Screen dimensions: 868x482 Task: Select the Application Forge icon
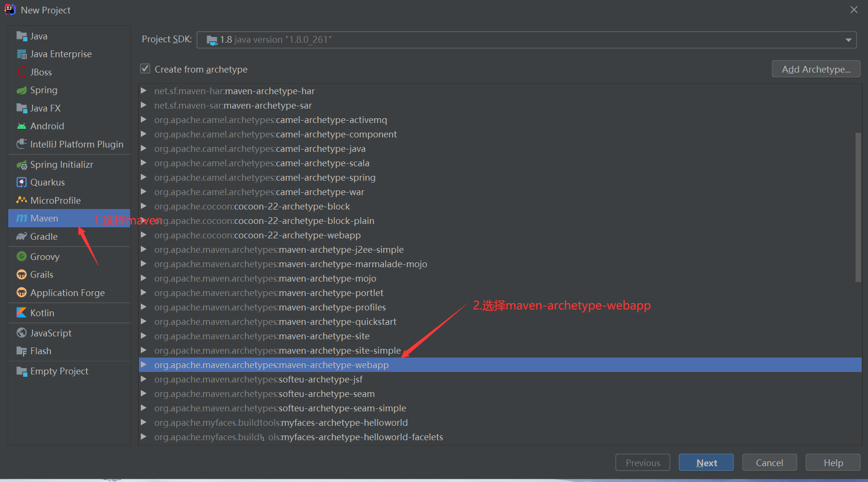point(22,293)
